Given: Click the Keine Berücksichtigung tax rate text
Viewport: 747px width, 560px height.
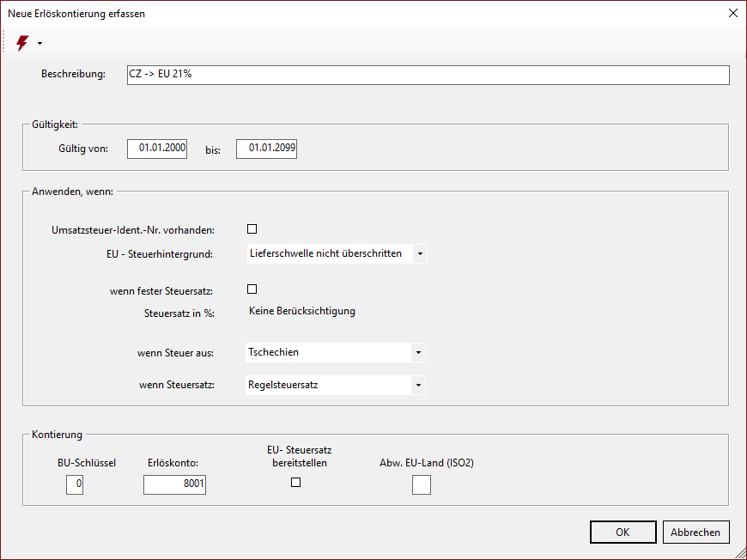Looking at the screenshot, I should pyautogui.click(x=301, y=311).
